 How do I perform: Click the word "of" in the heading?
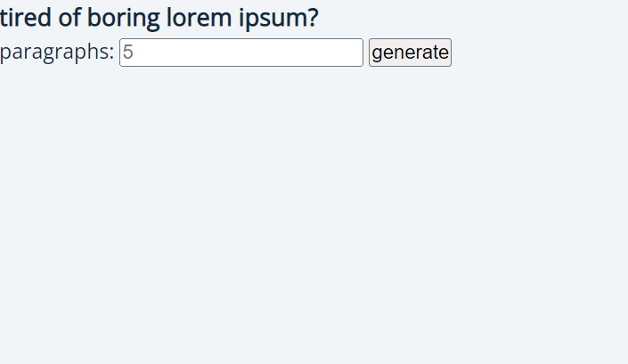pos(69,18)
